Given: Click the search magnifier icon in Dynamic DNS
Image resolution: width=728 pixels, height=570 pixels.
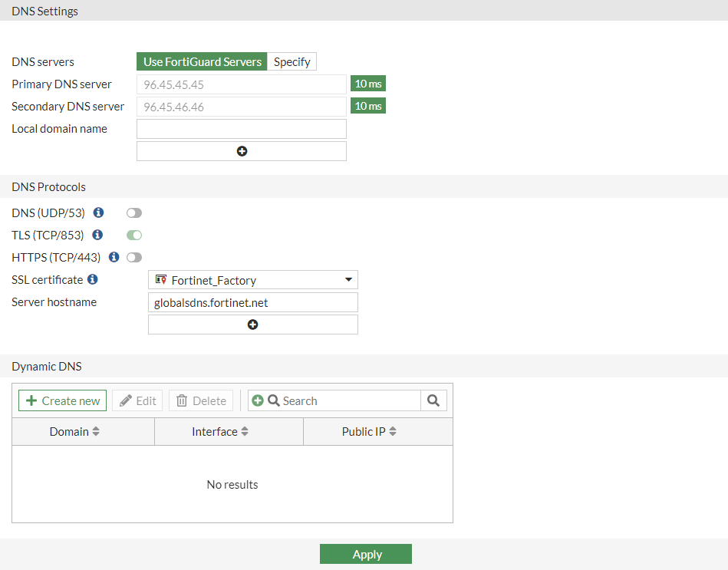Looking at the screenshot, I should 433,400.
